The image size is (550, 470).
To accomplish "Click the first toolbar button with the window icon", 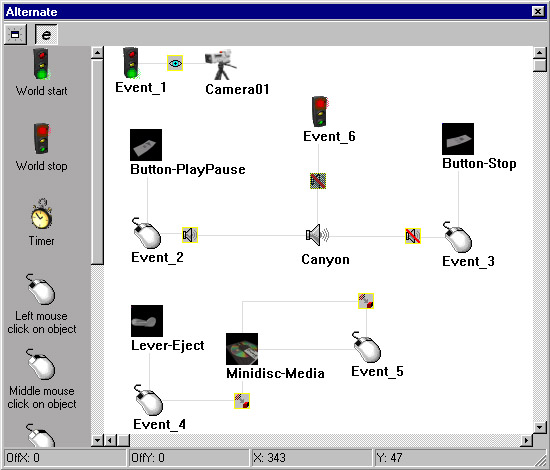I will (15, 34).
